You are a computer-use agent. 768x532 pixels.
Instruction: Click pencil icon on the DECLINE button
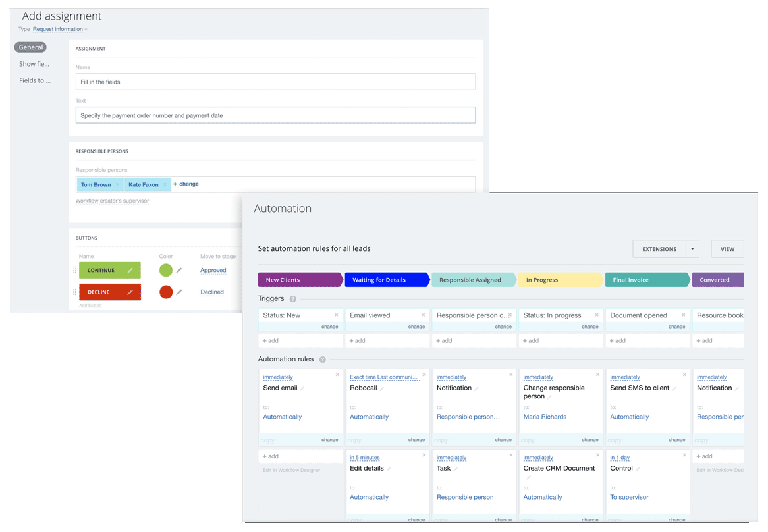(x=130, y=292)
